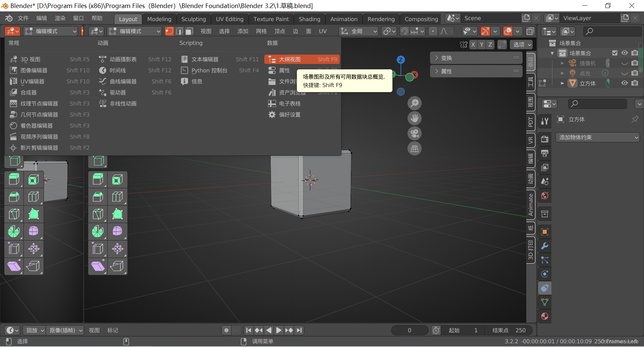Switch to the Sculpting workspace tab
Screen dimensions: 644x347
(194, 19)
